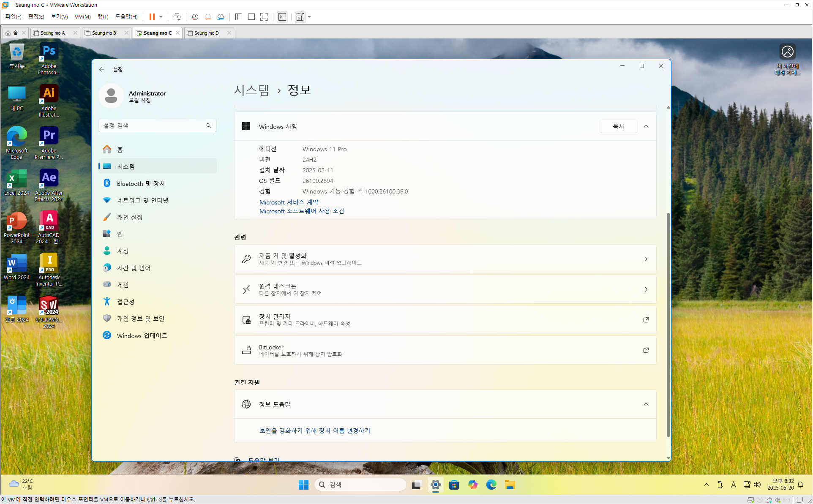Take a snapshot of this virtual machine
Image resolution: width=813 pixels, height=504 pixels.
coord(195,17)
